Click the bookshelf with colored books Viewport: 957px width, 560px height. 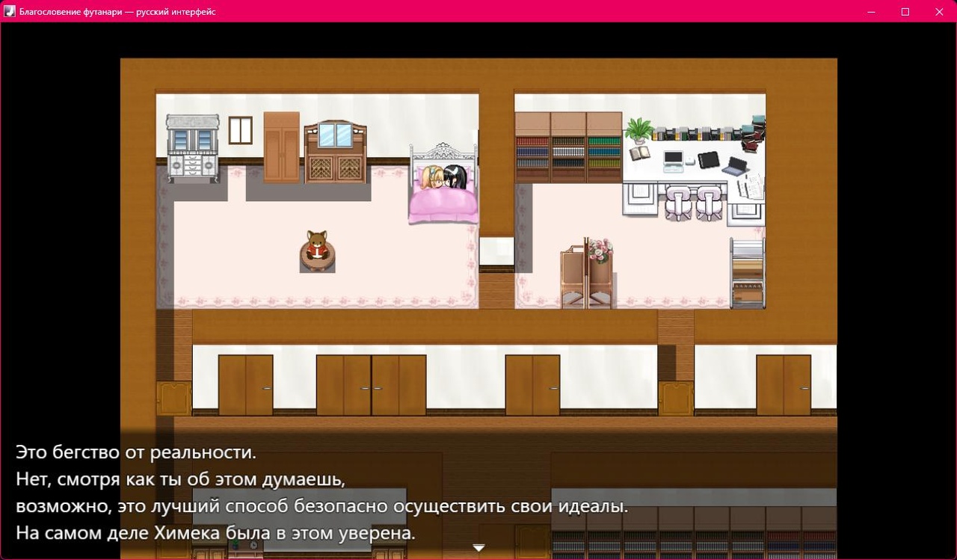tap(568, 147)
